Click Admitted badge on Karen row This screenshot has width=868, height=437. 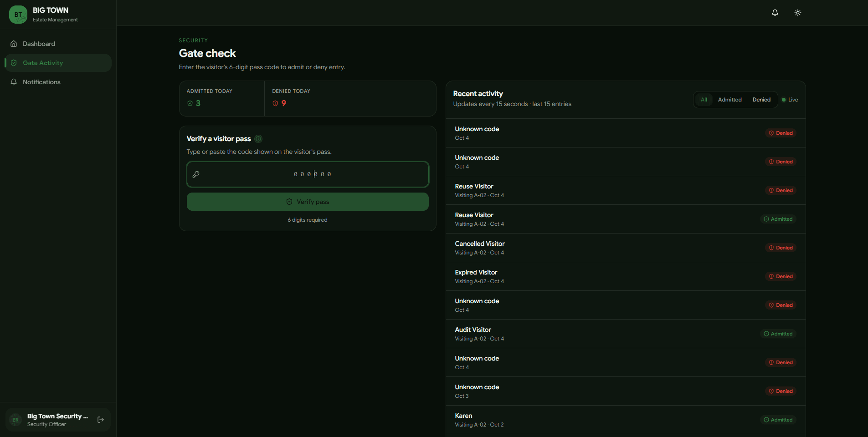click(778, 420)
